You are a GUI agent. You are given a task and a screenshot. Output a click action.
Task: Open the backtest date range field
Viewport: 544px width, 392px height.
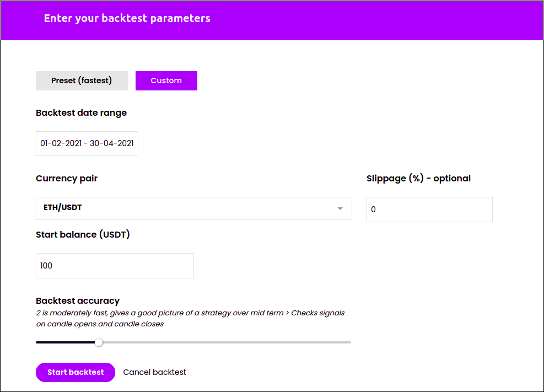tap(87, 143)
